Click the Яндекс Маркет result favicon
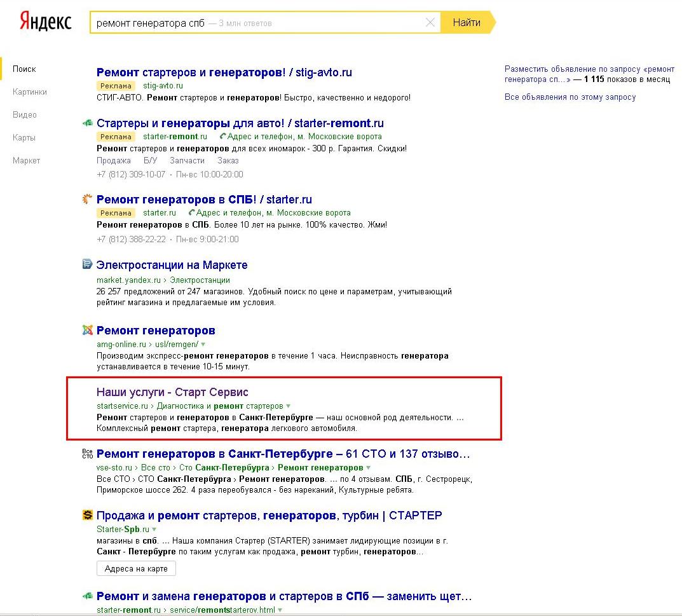682x616 pixels. (x=88, y=264)
